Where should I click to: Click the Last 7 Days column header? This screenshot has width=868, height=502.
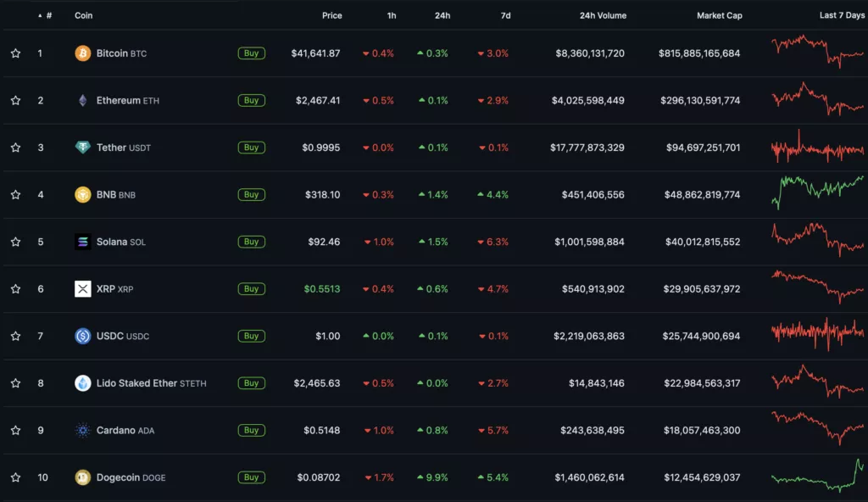(x=842, y=15)
